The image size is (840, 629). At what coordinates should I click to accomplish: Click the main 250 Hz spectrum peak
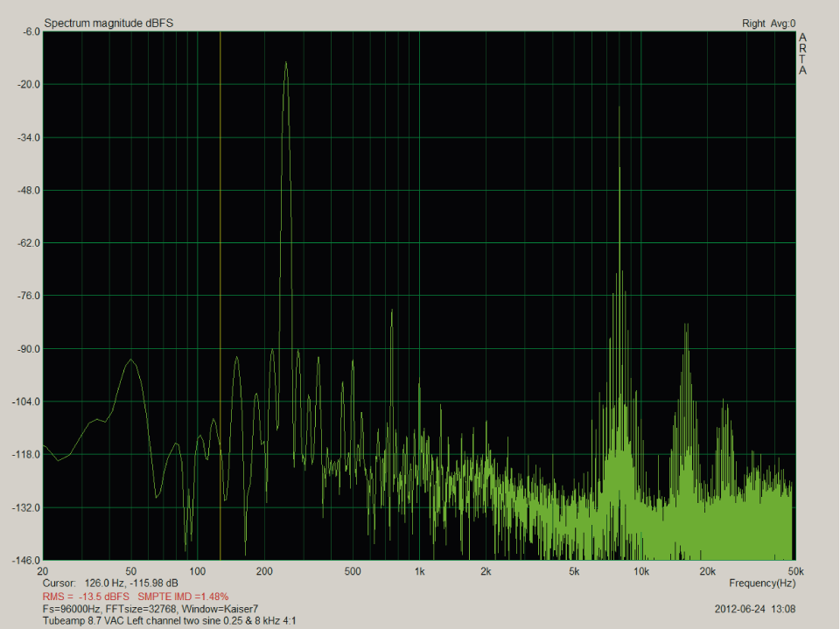click(x=286, y=66)
